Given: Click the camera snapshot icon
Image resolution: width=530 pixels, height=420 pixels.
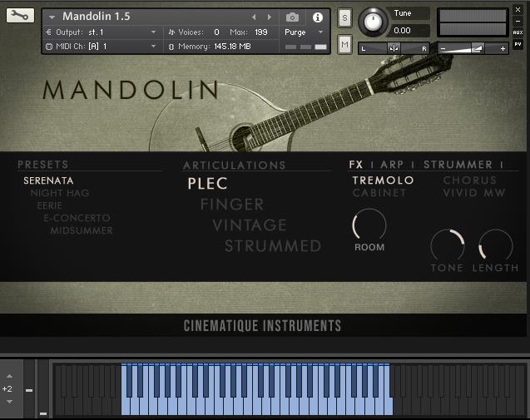Looking at the screenshot, I should click(x=292, y=17).
